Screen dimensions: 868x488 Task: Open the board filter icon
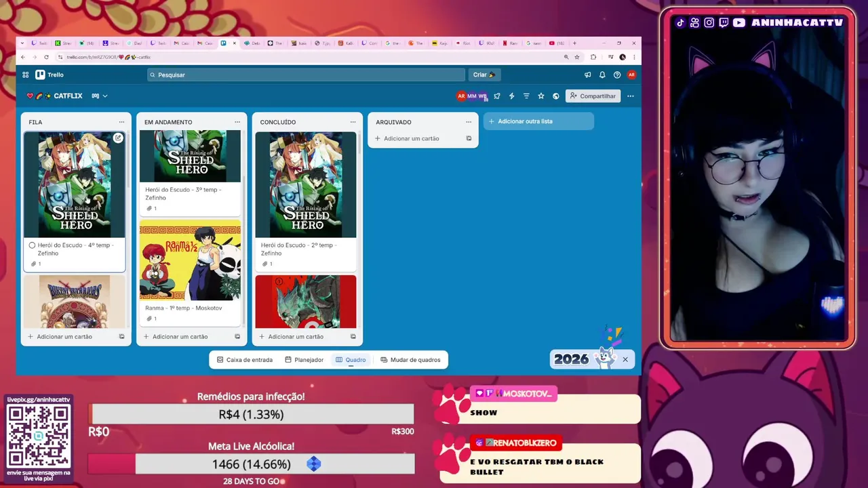pyautogui.click(x=526, y=96)
